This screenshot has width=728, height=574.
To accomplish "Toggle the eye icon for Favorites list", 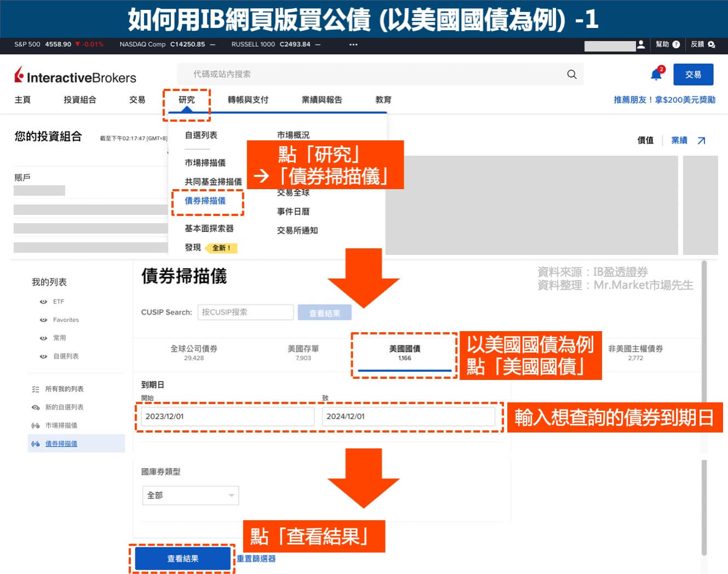I will tap(43, 320).
